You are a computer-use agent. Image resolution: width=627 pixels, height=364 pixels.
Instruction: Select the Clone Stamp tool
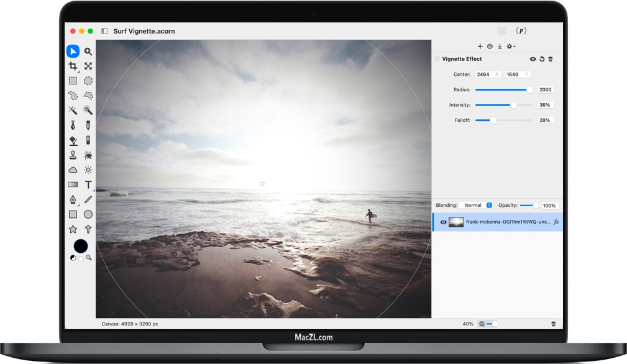(x=73, y=155)
